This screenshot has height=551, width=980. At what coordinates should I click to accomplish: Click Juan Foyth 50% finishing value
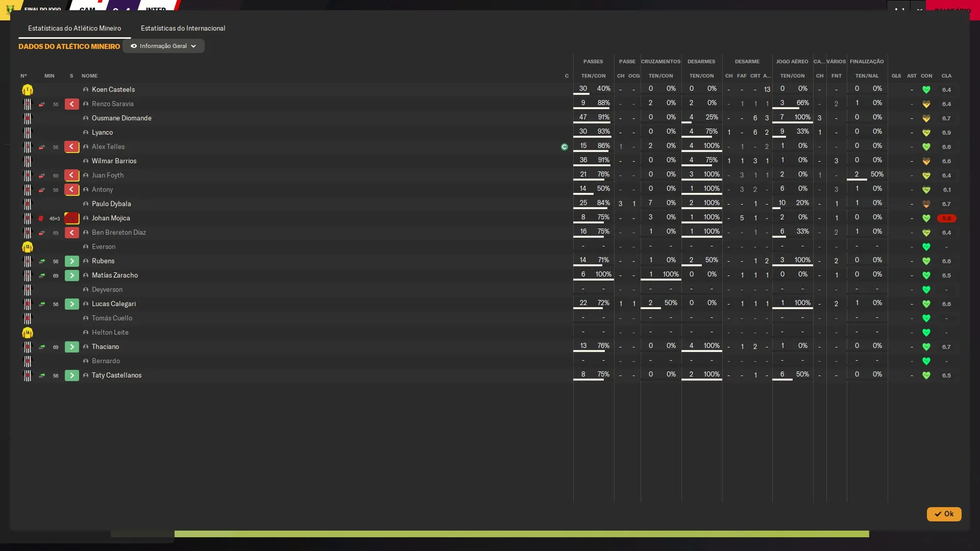pos(877,174)
